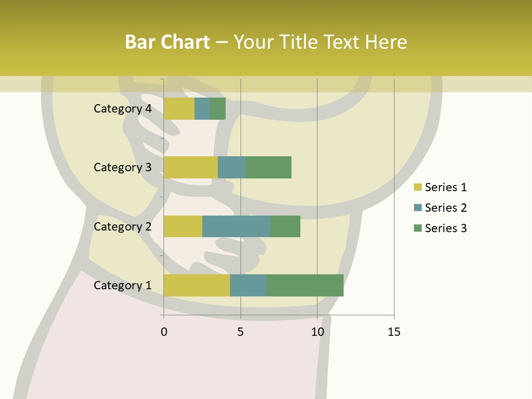Click Category 3's green Series 3 bar segment

coord(268,167)
